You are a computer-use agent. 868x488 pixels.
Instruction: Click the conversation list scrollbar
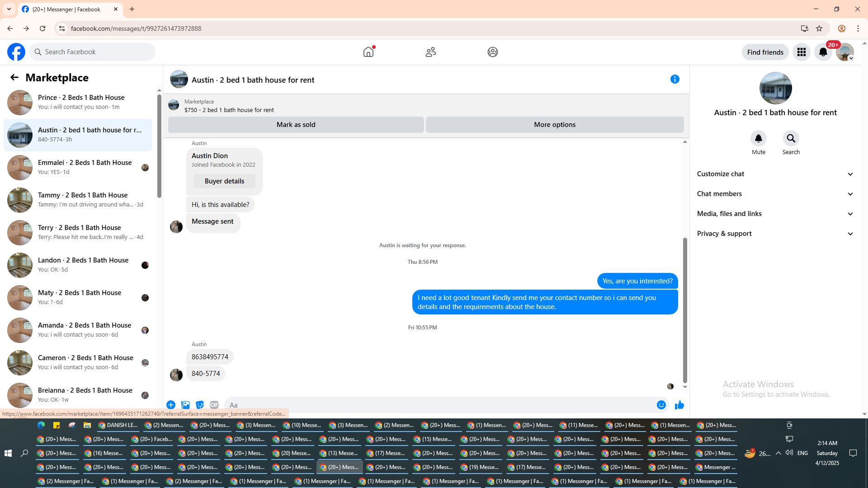[x=159, y=145]
